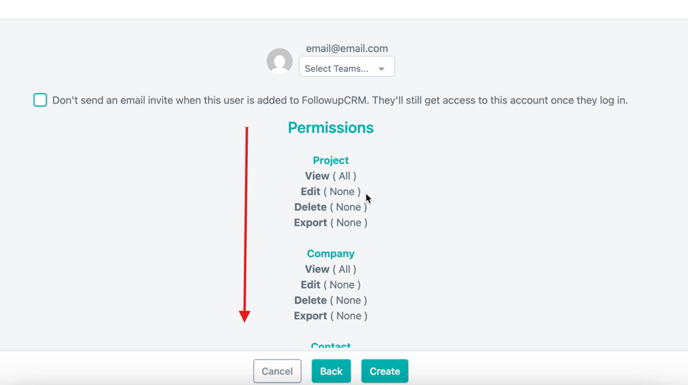Click the email@email.com address text
Viewport: 688px width, 385px height.
pyautogui.click(x=347, y=48)
